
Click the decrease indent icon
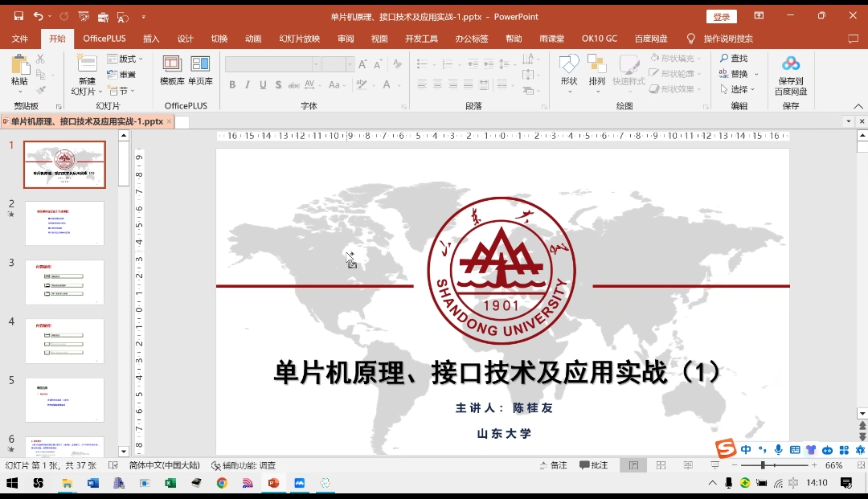click(473, 64)
